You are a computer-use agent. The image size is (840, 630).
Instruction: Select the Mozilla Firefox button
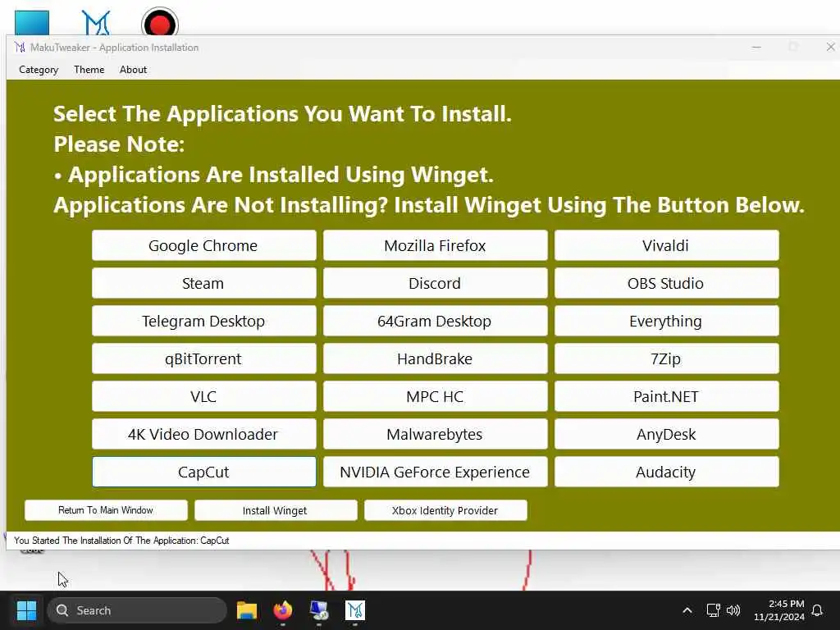435,245
